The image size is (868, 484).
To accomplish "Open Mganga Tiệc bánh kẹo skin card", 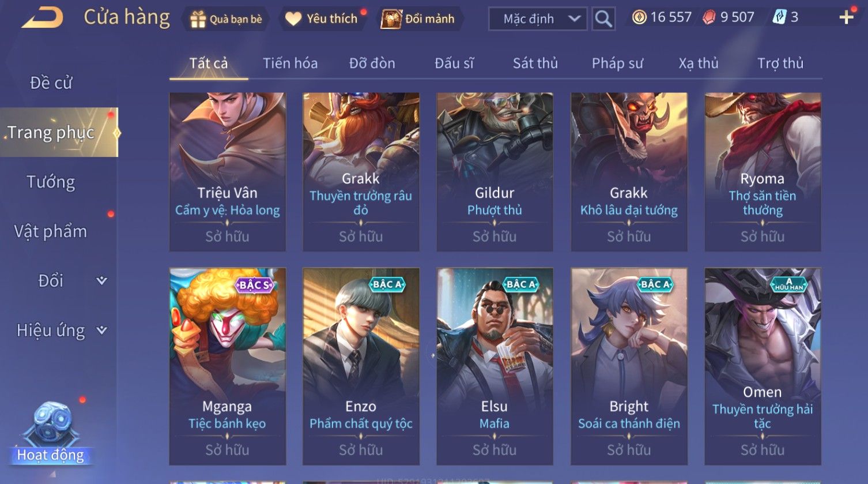I will tap(227, 366).
